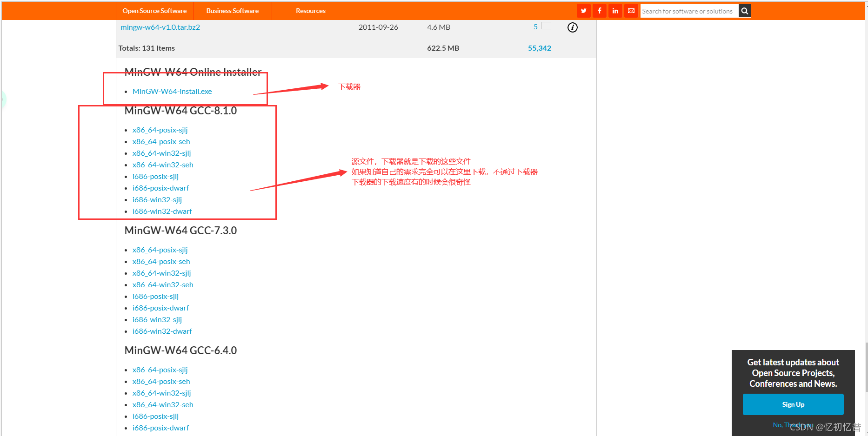868x436 pixels.
Task: Open GCC-8.1.0 i686-win32-sjlj link
Action: point(157,199)
